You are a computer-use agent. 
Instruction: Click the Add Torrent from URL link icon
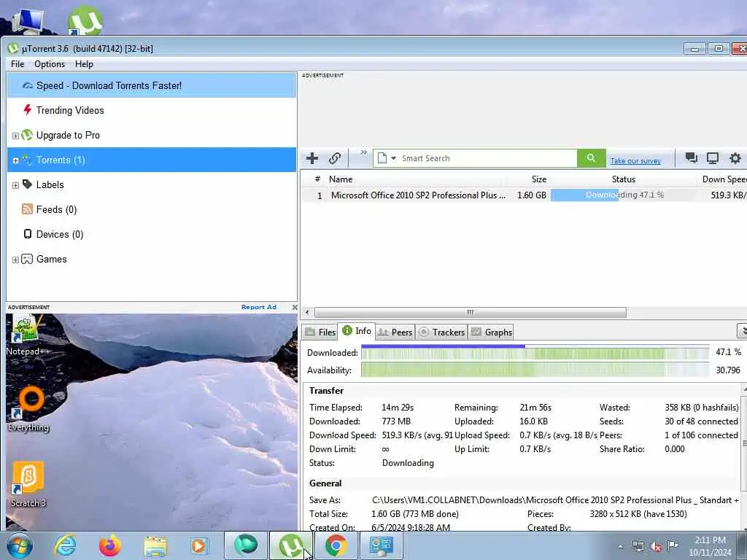click(335, 158)
